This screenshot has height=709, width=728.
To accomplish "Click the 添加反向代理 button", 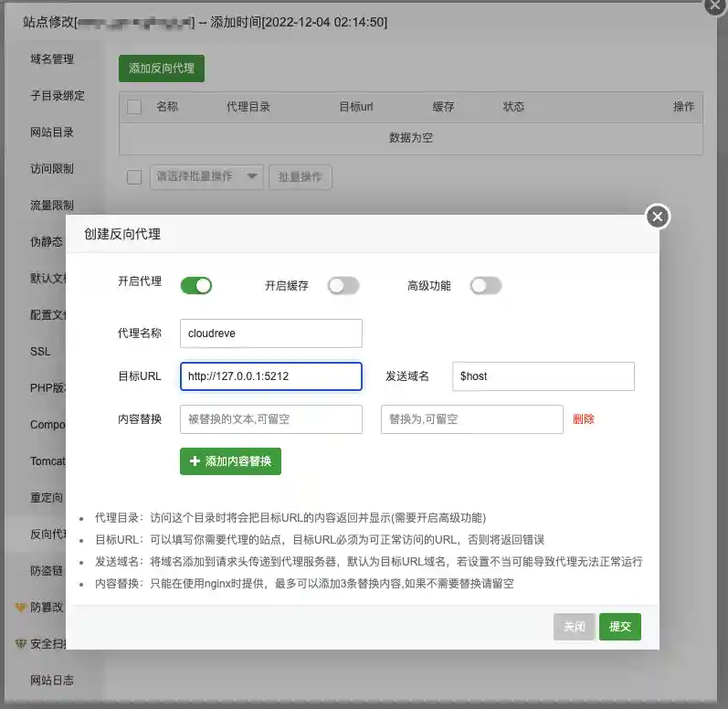I will click(162, 69).
